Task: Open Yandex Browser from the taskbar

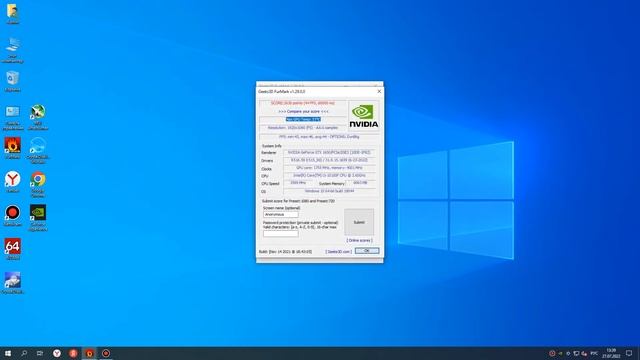Action: pos(57,353)
